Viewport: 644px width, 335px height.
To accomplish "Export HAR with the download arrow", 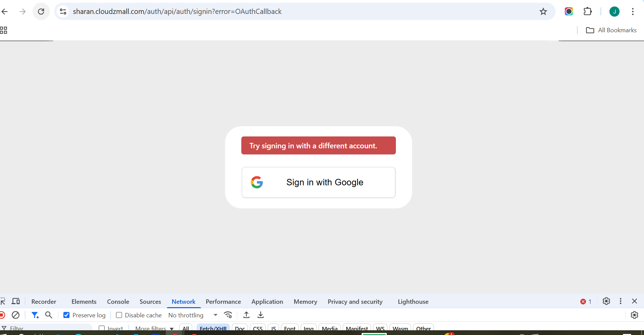I will tap(261, 315).
